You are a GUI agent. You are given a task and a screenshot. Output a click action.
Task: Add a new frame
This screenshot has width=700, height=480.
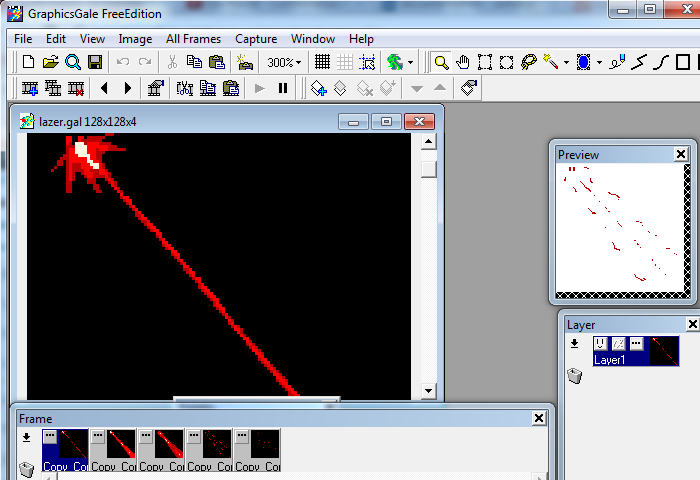[30, 88]
